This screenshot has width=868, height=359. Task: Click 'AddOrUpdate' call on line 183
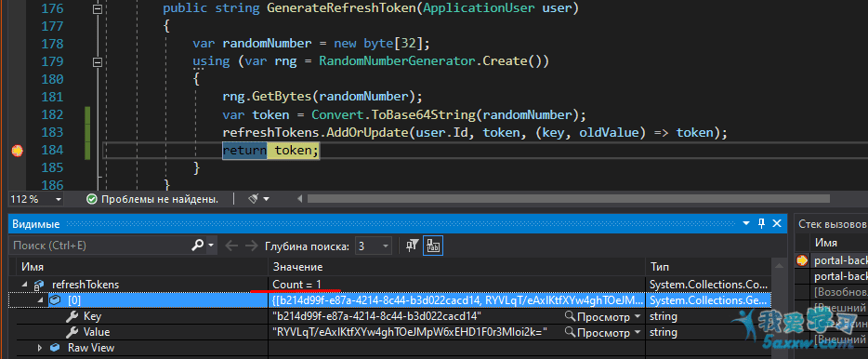[x=367, y=133]
